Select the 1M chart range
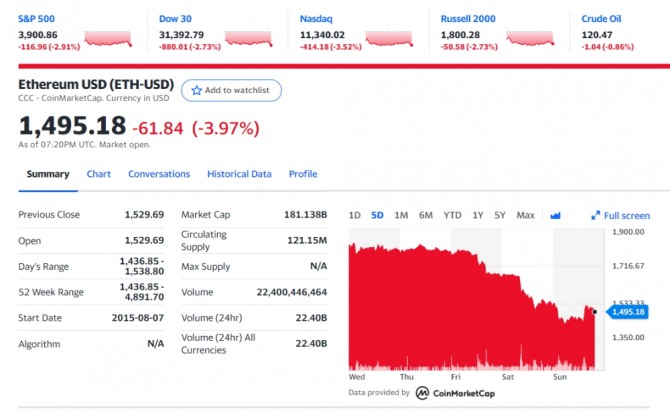Image resolution: width=670 pixels, height=413 pixels. click(x=401, y=215)
